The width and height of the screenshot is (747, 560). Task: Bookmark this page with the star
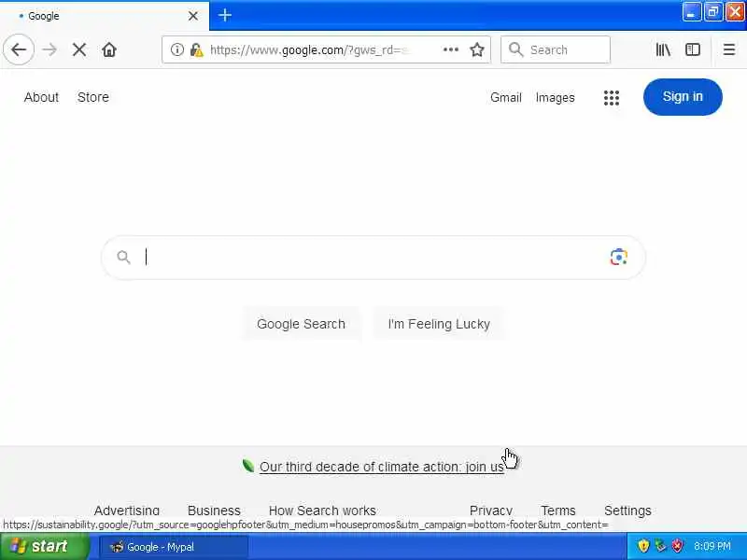pos(477,49)
